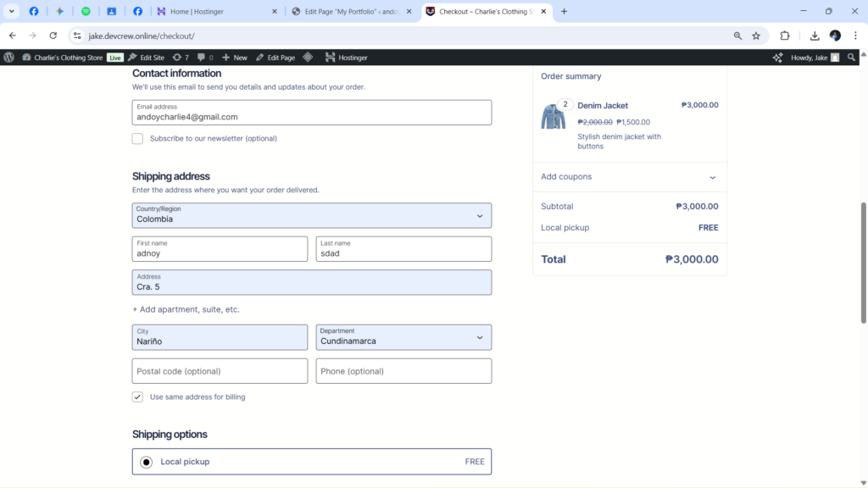Open the Department dropdown showing Cundinamarca
The height and width of the screenshot is (488, 868).
(x=403, y=337)
